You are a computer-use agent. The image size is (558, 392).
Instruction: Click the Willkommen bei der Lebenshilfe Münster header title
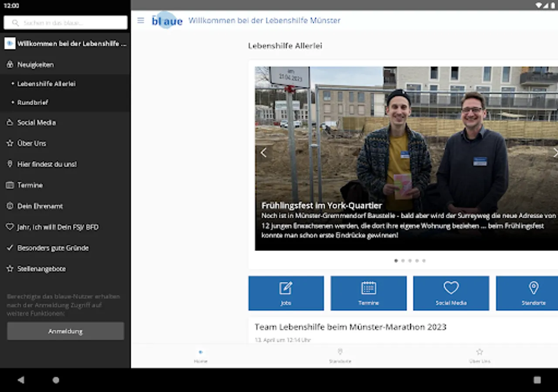click(x=264, y=20)
